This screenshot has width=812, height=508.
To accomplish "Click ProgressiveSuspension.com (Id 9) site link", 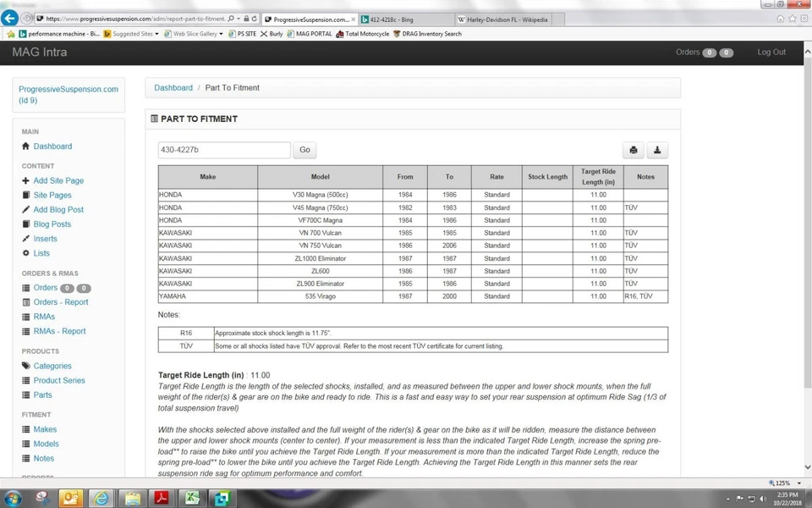I will click(69, 94).
